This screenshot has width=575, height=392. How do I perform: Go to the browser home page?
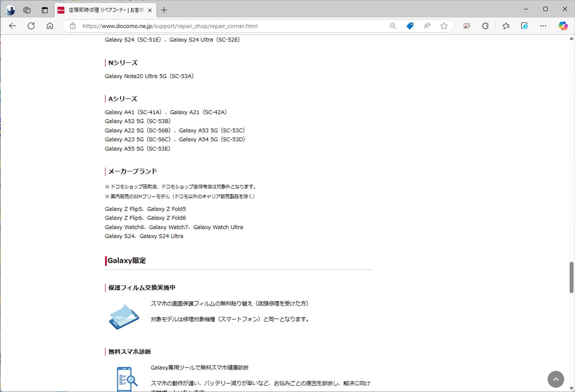(50, 26)
